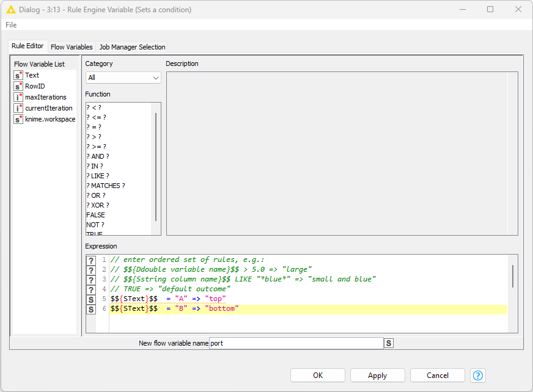Select the '? = ?' function
The height and width of the screenshot is (392, 533).
pos(94,127)
